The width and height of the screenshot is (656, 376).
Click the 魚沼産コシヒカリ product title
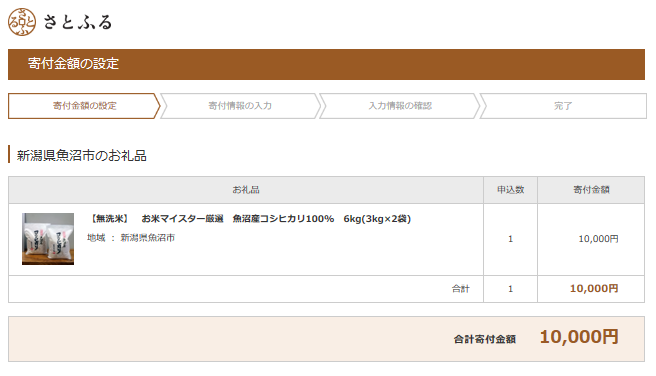251,219
